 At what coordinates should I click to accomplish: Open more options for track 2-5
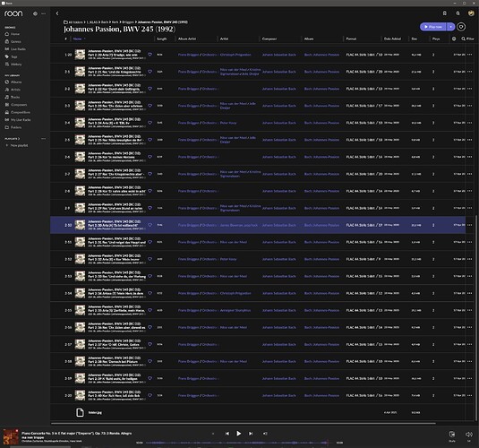click(x=469, y=140)
